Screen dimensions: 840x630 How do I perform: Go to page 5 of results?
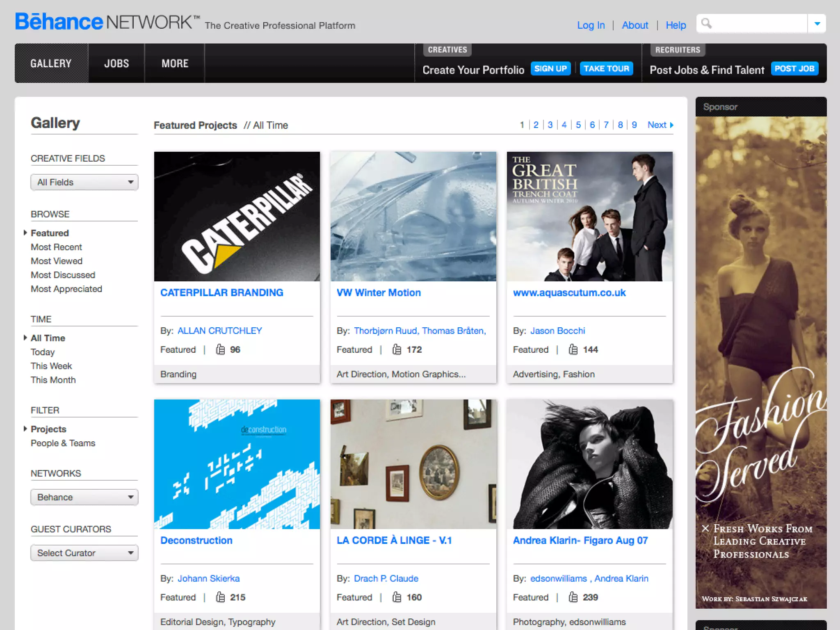578,125
